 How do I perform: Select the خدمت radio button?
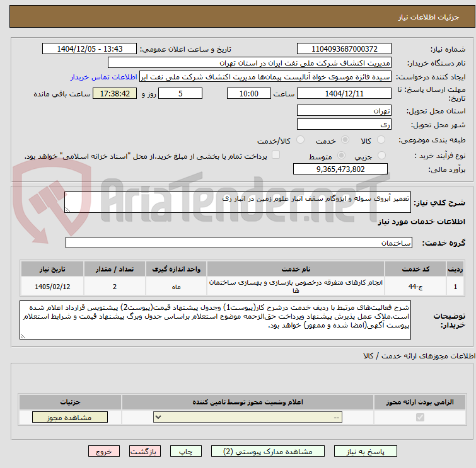[345, 140]
